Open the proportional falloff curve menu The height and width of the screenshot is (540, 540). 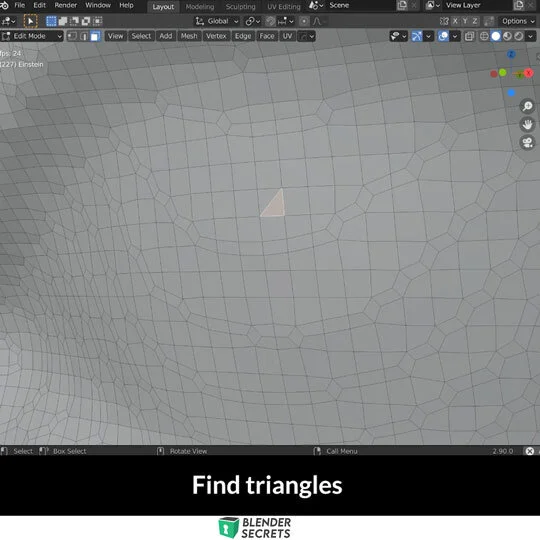318,21
